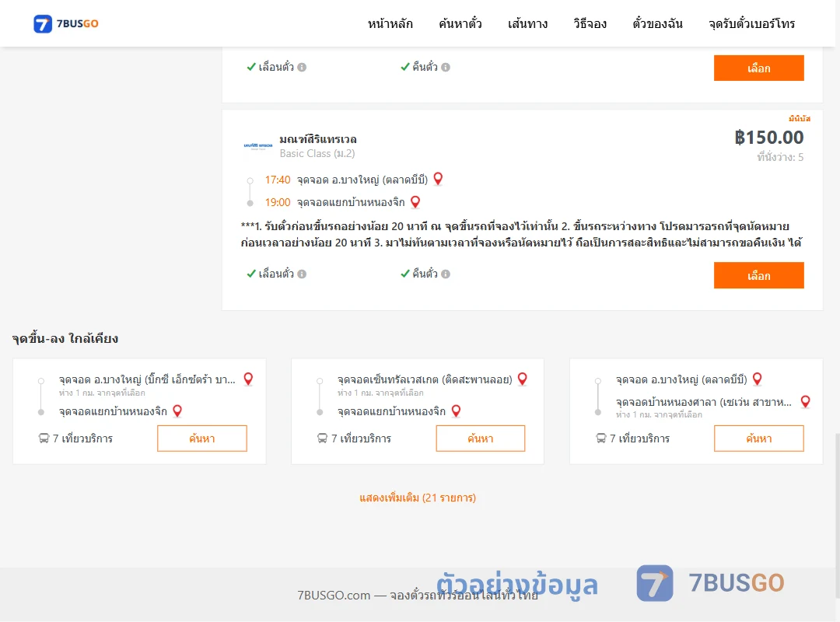Click คืนตั๋ว label in the ฿150.00 card
Screen dimensions: 840x622
pyautogui.click(x=425, y=274)
